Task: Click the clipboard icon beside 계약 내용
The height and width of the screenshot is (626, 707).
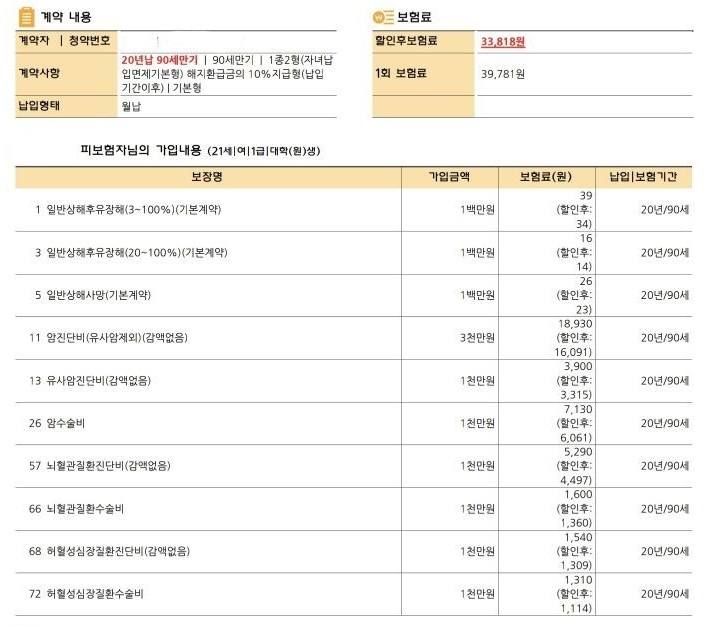Action: (x=26, y=17)
